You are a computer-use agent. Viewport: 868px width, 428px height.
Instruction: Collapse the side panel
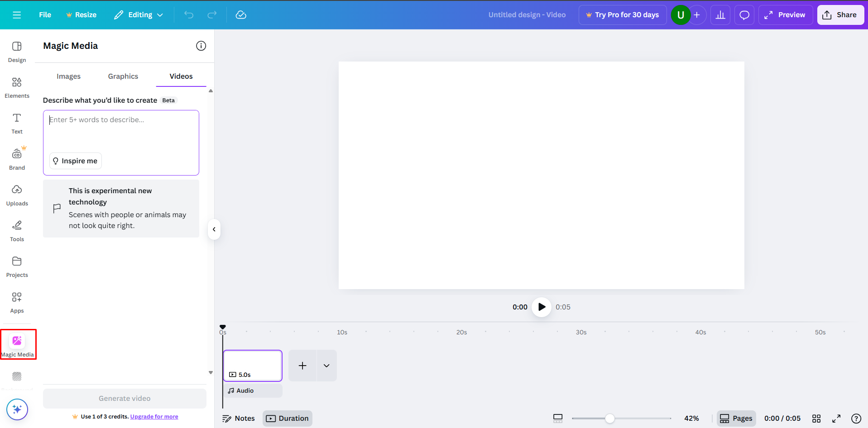(213, 229)
